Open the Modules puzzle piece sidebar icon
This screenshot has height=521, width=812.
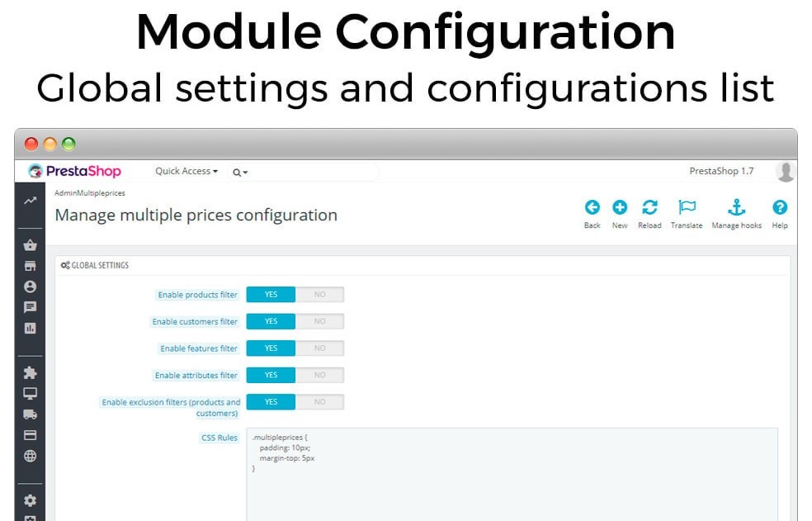(31, 372)
